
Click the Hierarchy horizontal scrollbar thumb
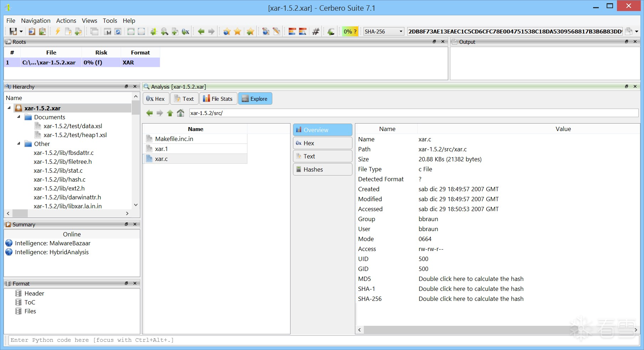tap(20, 213)
